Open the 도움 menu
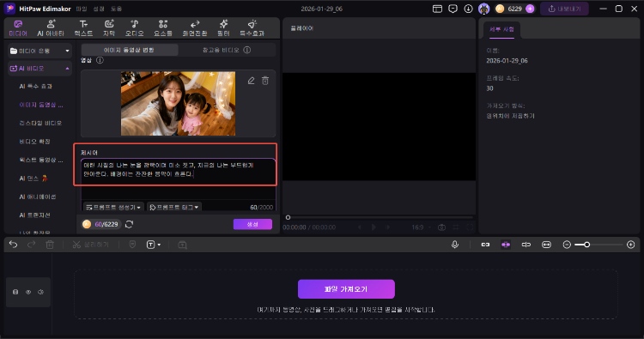The width and height of the screenshot is (644, 339). point(116,9)
